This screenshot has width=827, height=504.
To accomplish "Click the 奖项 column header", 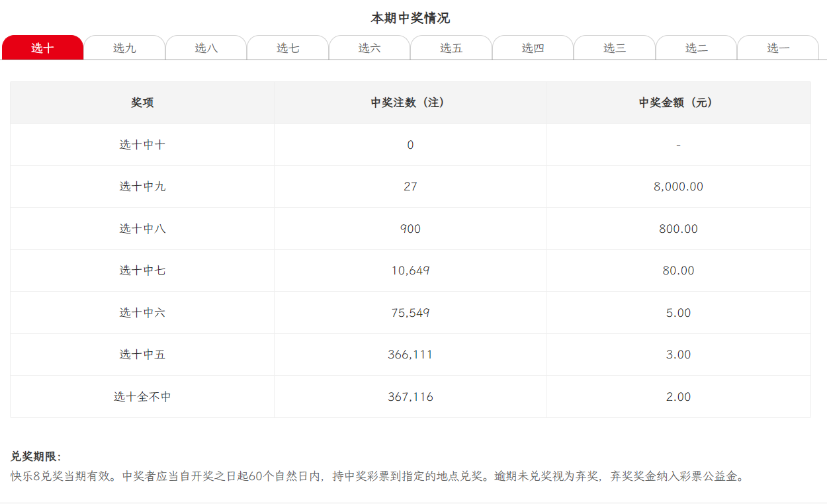I will pos(142,103).
